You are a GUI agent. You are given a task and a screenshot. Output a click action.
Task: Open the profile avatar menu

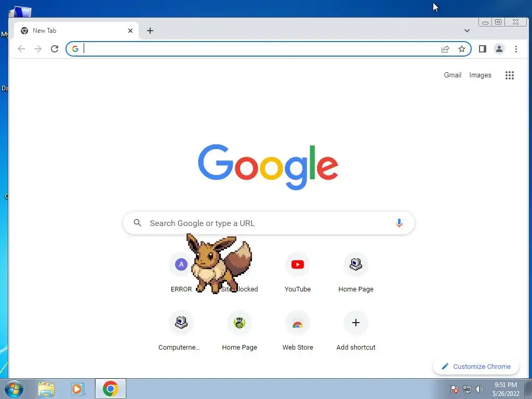click(499, 49)
